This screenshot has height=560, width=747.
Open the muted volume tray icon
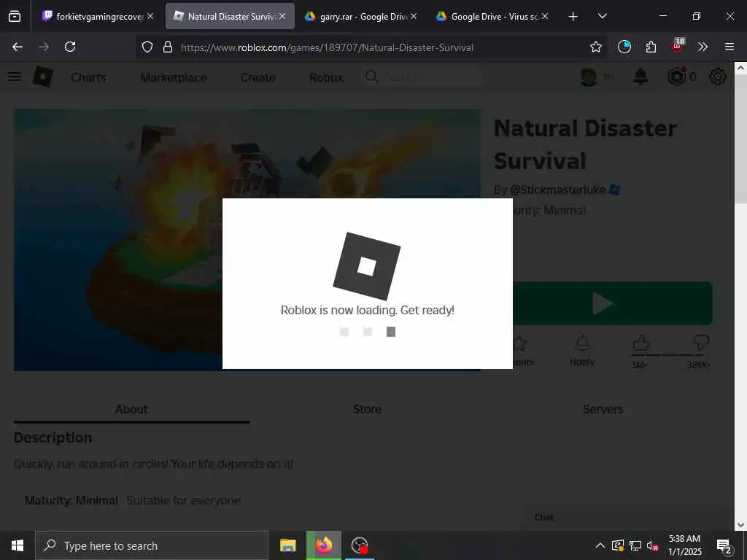point(653,545)
